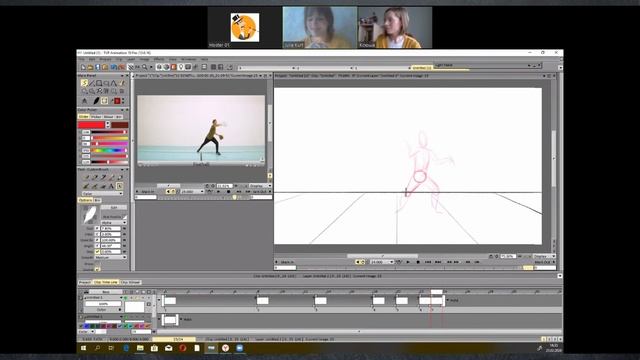Switch to Picker tab in Color panel
This screenshot has height=360, width=640.
pyautogui.click(x=96, y=117)
